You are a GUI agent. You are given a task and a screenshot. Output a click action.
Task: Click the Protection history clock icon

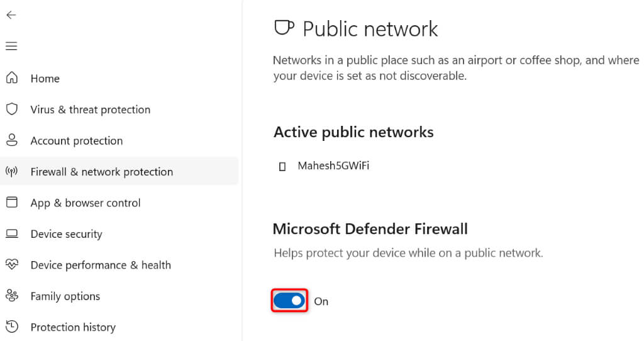coord(11,327)
